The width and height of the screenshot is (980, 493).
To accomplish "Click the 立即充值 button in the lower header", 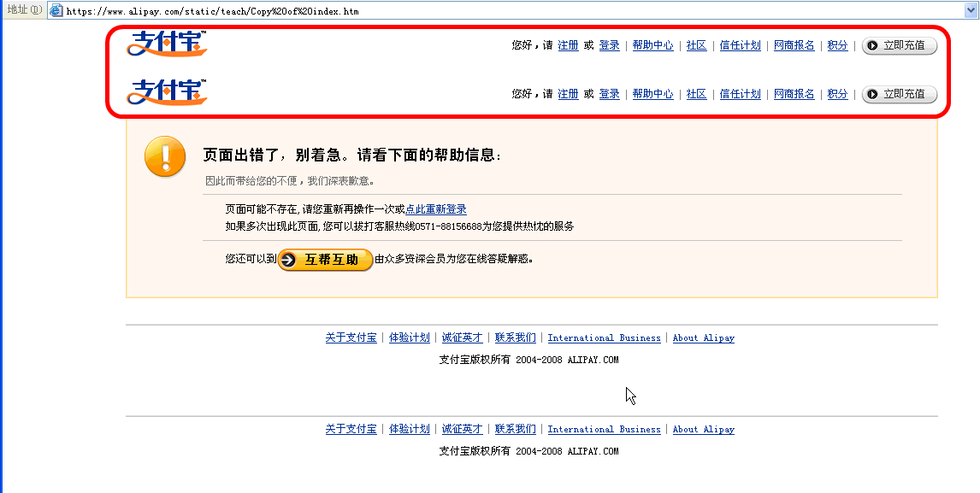I will pos(900,94).
